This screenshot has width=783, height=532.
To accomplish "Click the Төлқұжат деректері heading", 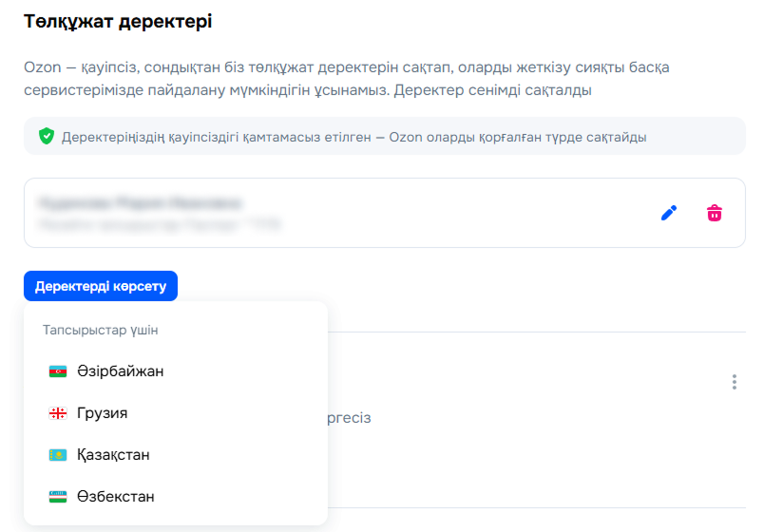I will click(x=118, y=22).
